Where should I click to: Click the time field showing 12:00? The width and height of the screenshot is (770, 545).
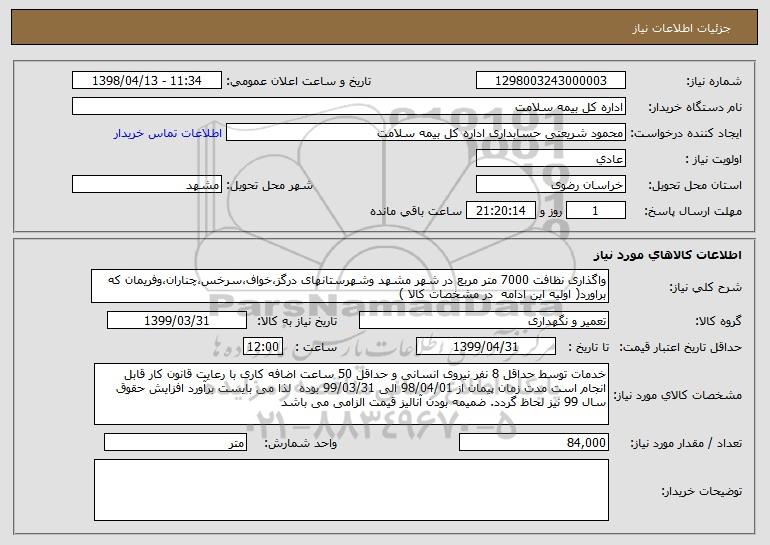(263, 347)
